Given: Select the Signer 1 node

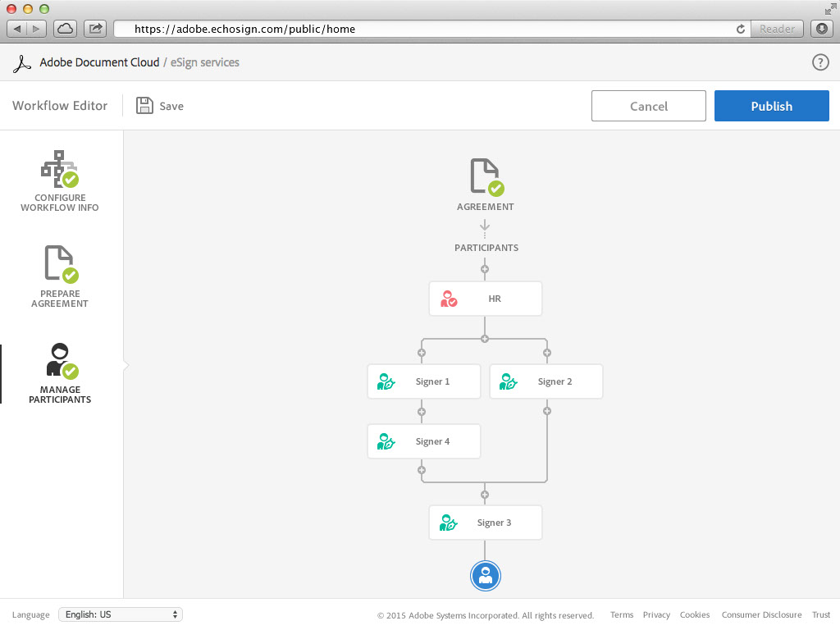Looking at the screenshot, I should pos(423,381).
